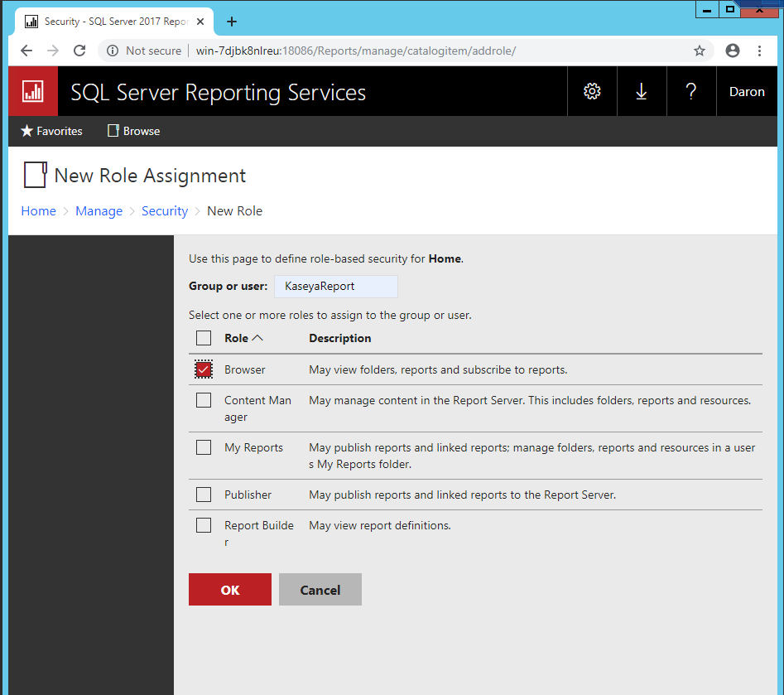Go forward in browser history
This screenshot has height=695, width=784.
tap(53, 51)
